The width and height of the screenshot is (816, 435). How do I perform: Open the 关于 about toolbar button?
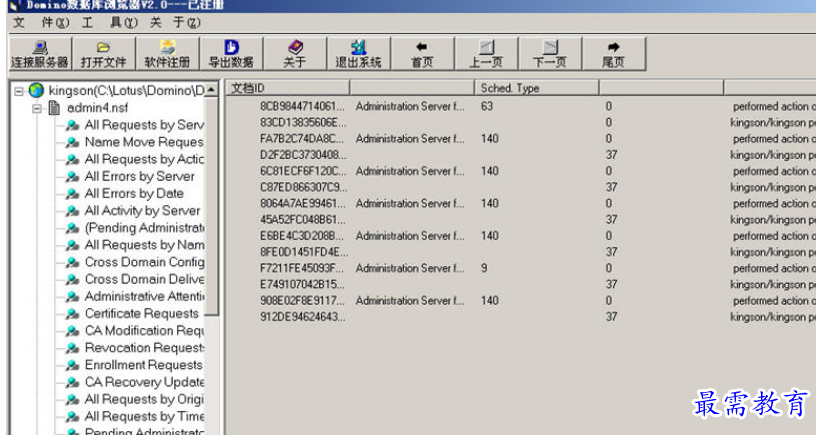point(295,54)
